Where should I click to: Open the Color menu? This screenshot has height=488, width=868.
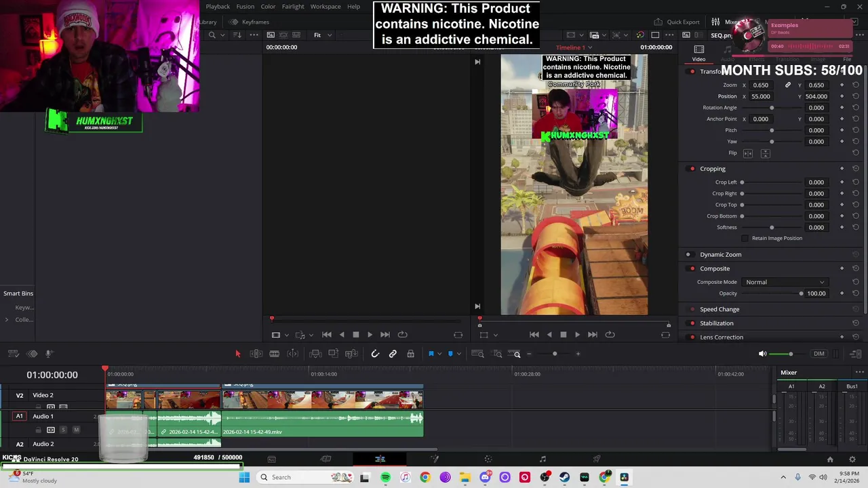(x=268, y=7)
